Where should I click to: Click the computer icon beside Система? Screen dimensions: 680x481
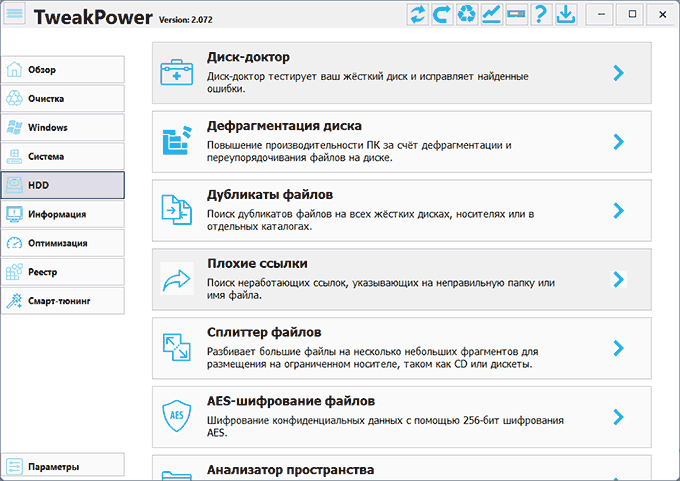click(x=14, y=156)
